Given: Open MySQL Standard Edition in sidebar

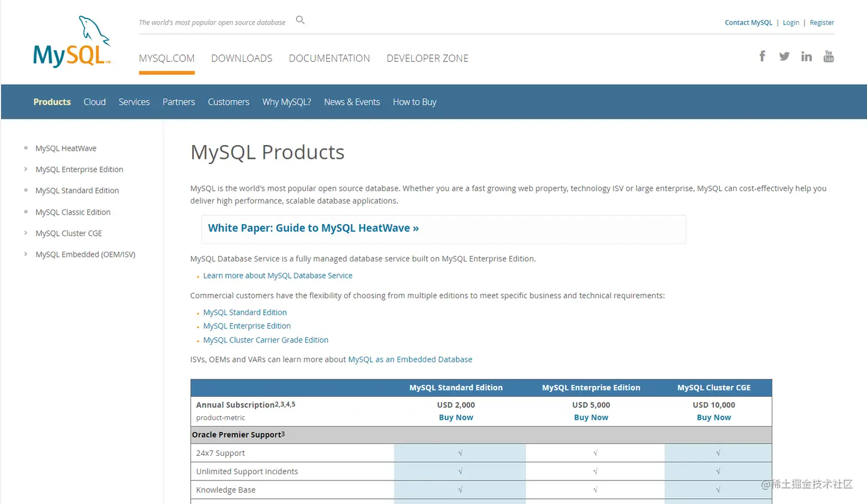Looking at the screenshot, I should (x=77, y=190).
